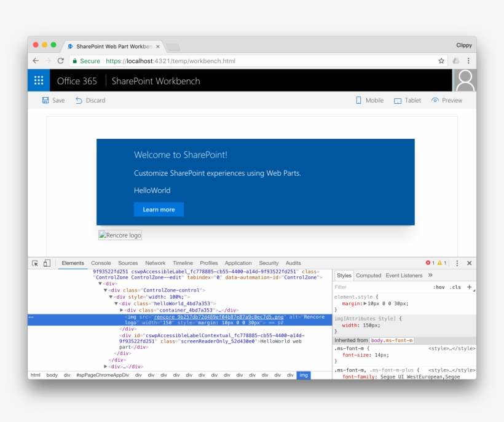The height and width of the screenshot is (422, 504).
Task: Switch to Mobile view
Action: point(369,100)
